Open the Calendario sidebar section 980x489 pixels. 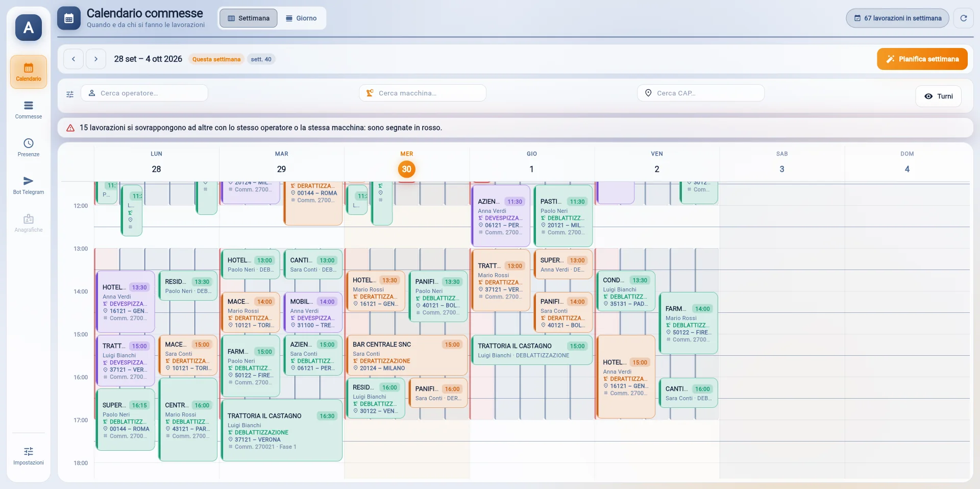(x=29, y=72)
